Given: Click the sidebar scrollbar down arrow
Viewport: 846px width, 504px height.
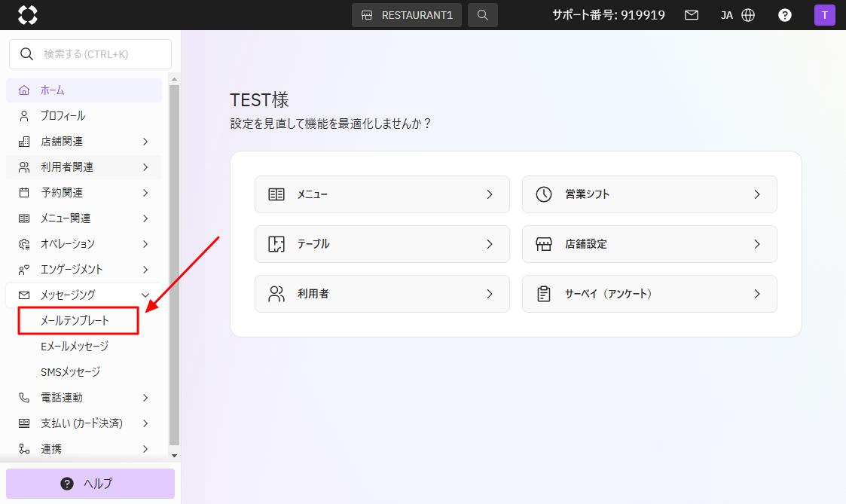Looking at the screenshot, I should 174,456.
